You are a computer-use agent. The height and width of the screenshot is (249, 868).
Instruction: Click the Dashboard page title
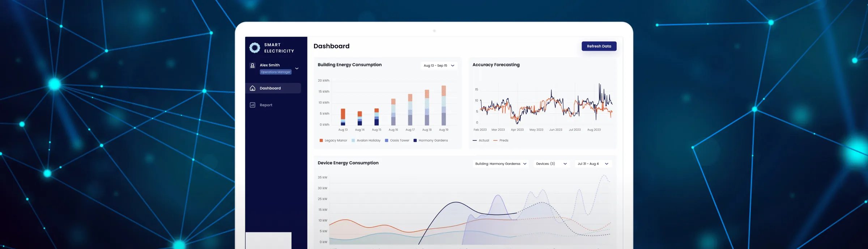pos(331,46)
